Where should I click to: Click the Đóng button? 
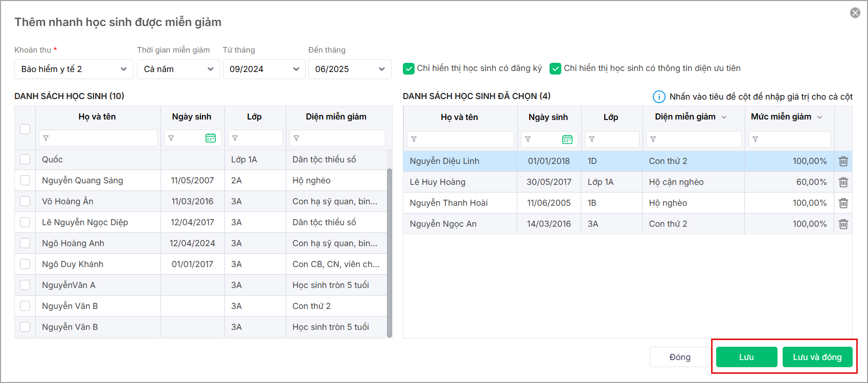[x=680, y=357]
